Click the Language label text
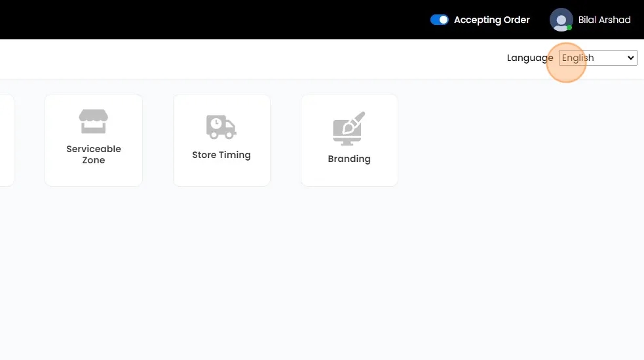The height and width of the screenshot is (360, 644). point(529,58)
